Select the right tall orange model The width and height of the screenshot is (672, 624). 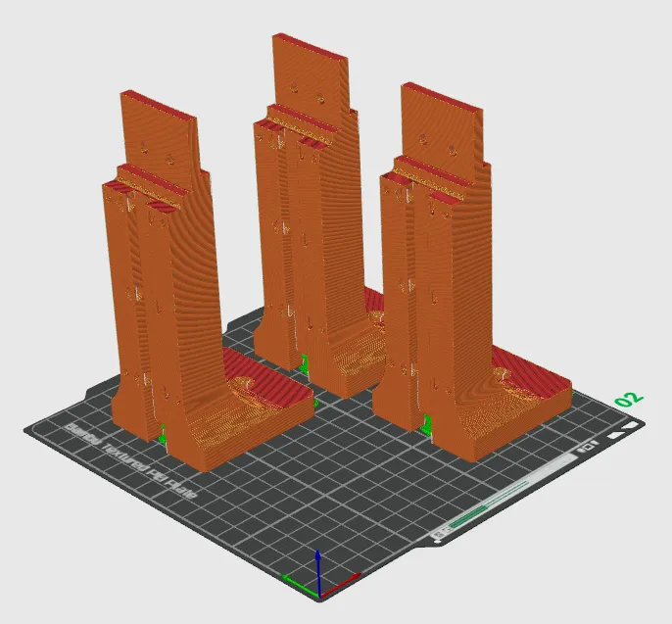click(441, 284)
